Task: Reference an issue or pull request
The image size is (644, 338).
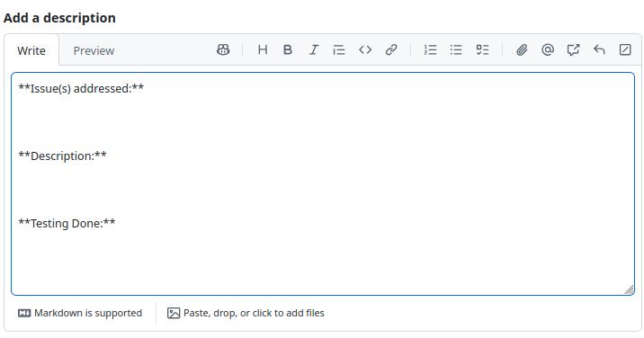Action: click(x=573, y=50)
